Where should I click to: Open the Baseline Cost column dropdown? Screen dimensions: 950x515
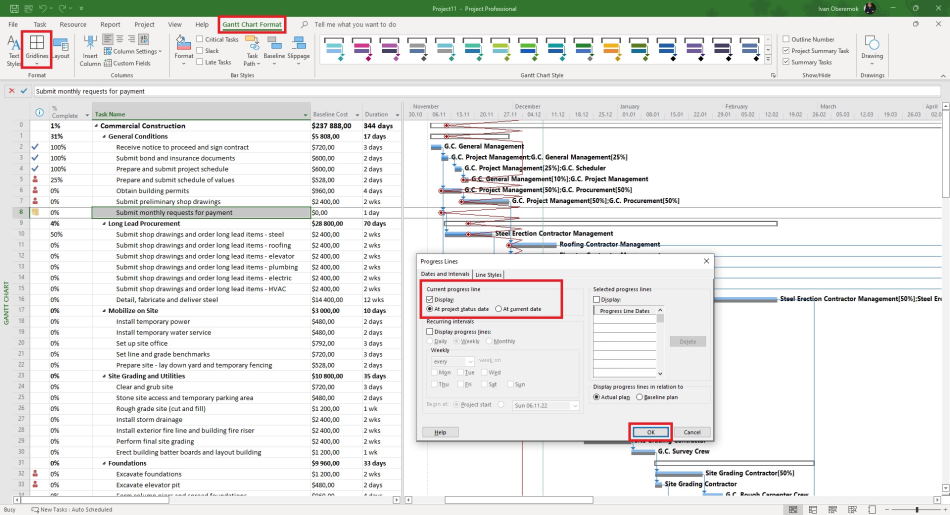pos(357,115)
